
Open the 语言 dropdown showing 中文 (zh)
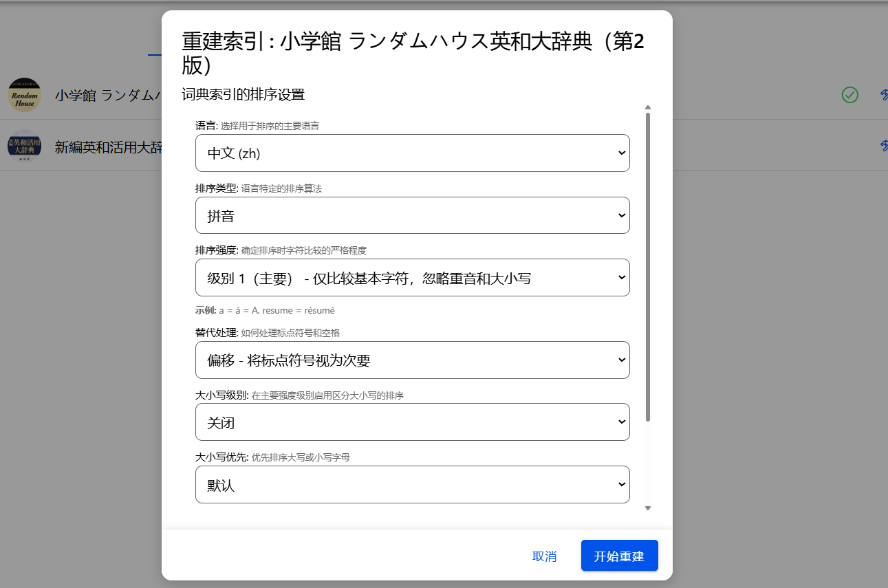(412, 153)
